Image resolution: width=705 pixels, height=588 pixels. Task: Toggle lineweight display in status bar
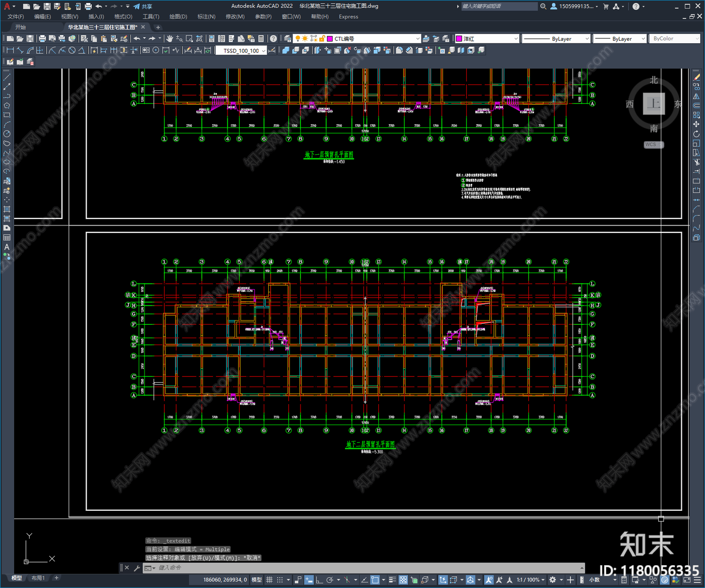click(392, 580)
